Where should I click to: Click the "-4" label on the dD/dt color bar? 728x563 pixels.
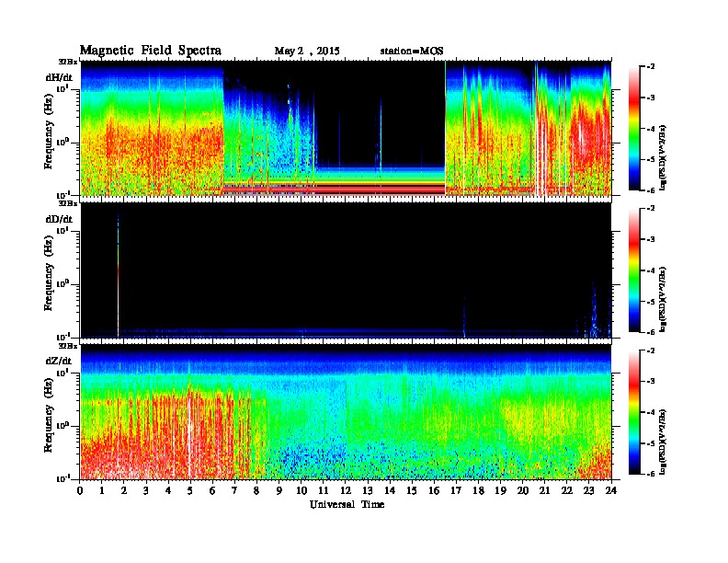pyautogui.click(x=652, y=270)
